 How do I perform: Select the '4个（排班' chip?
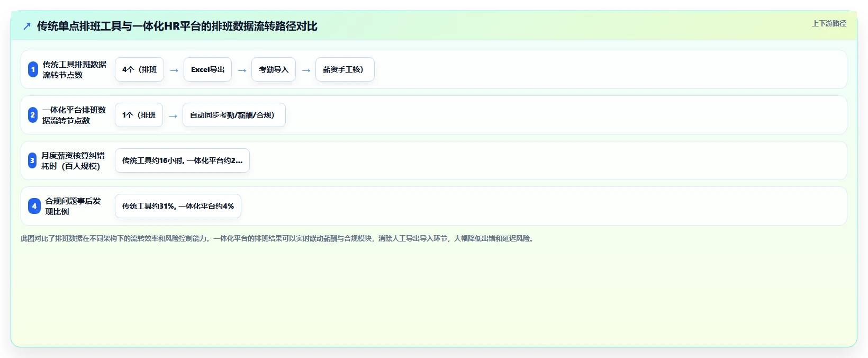click(139, 69)
